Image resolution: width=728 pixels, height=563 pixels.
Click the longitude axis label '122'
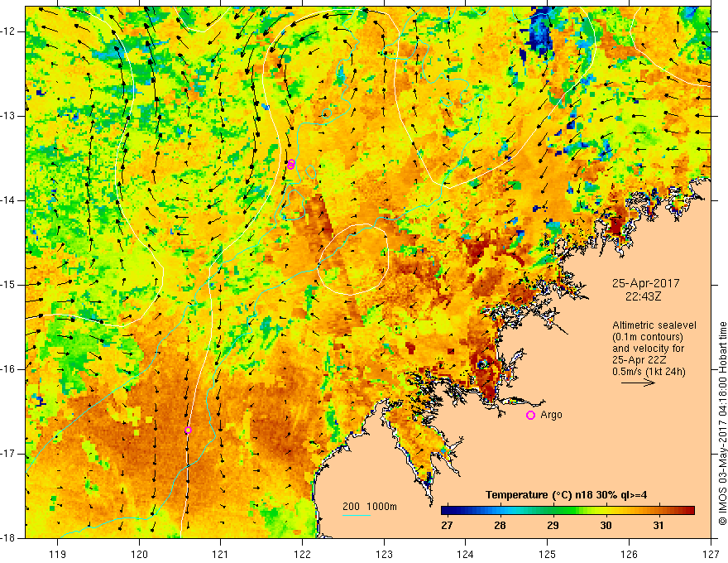(302, 554)
